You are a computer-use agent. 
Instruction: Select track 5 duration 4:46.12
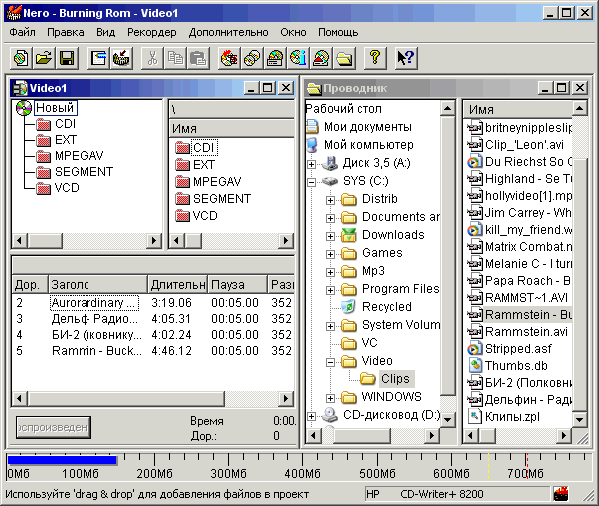171,351
